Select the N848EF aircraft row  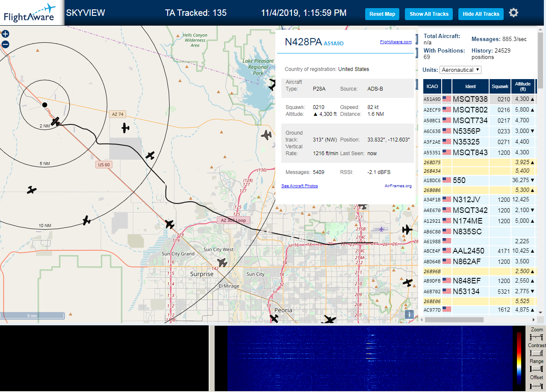(x=479, y=281)
